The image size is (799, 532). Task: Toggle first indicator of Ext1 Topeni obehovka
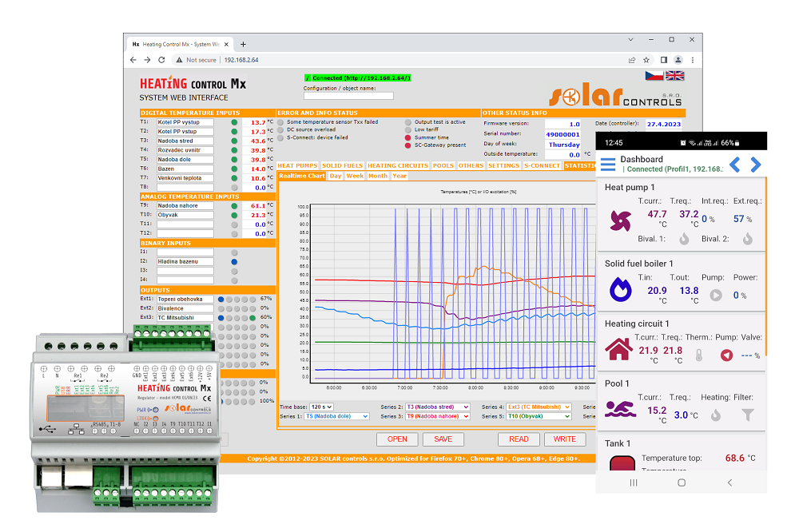(x=221, y=299)
